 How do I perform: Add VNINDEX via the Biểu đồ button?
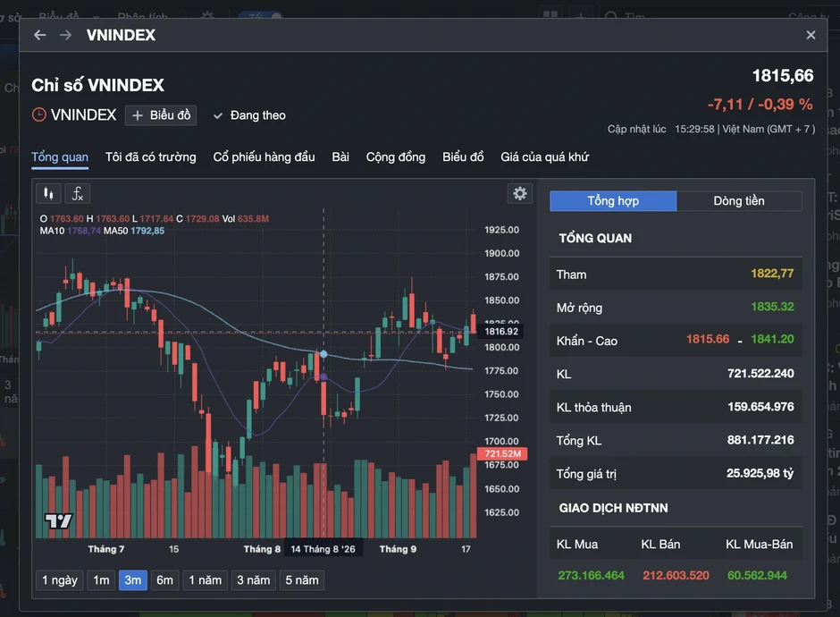click(161, 115)
